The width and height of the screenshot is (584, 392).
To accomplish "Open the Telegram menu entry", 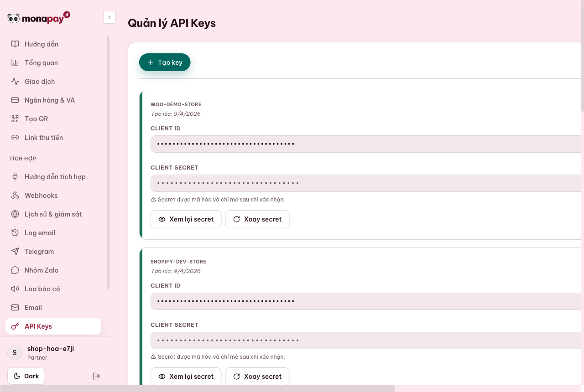I will (53, 252).
